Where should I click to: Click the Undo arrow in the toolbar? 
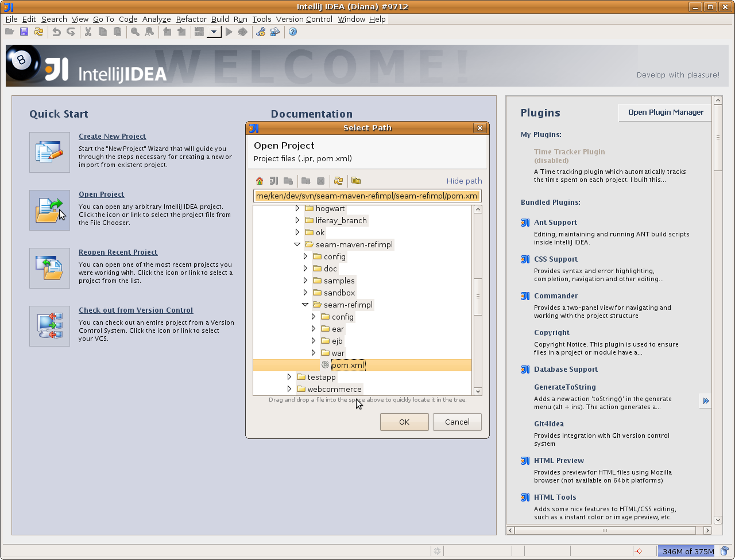[56, 32]
